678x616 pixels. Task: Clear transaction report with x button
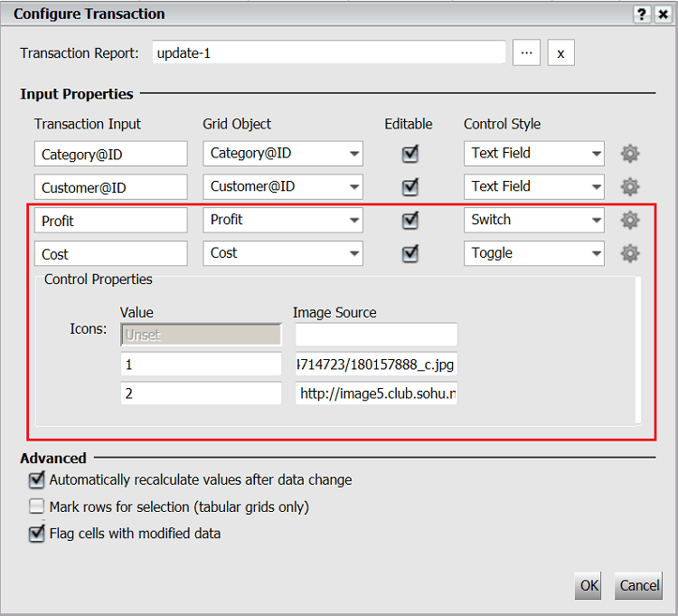[560, 52]
